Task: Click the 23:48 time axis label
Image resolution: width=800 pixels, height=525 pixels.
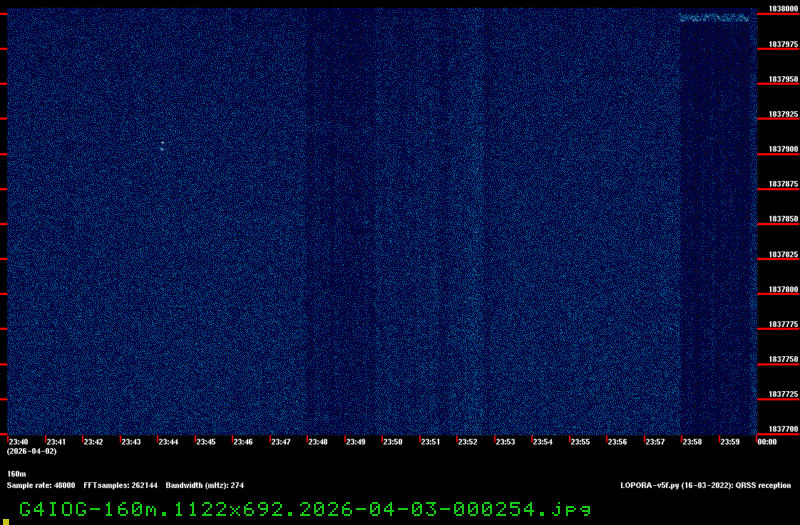Action: tap(318, 442)
